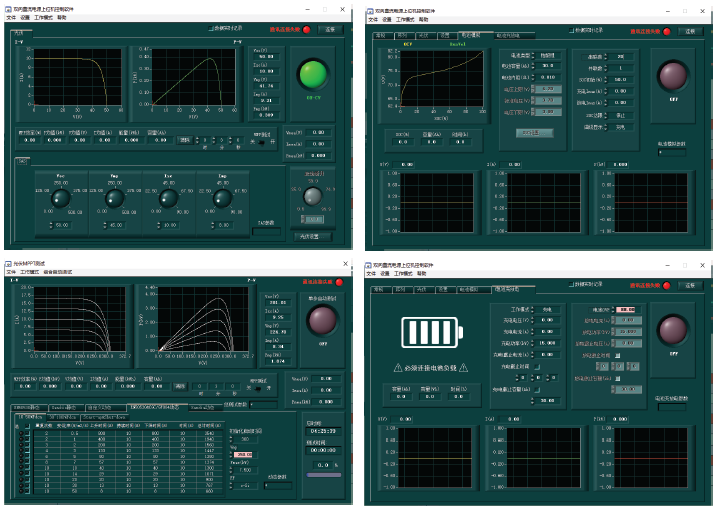Expand the SOC boundary stop selector
The height and width of the screenshot is (515, 722).
click(622, 116)
